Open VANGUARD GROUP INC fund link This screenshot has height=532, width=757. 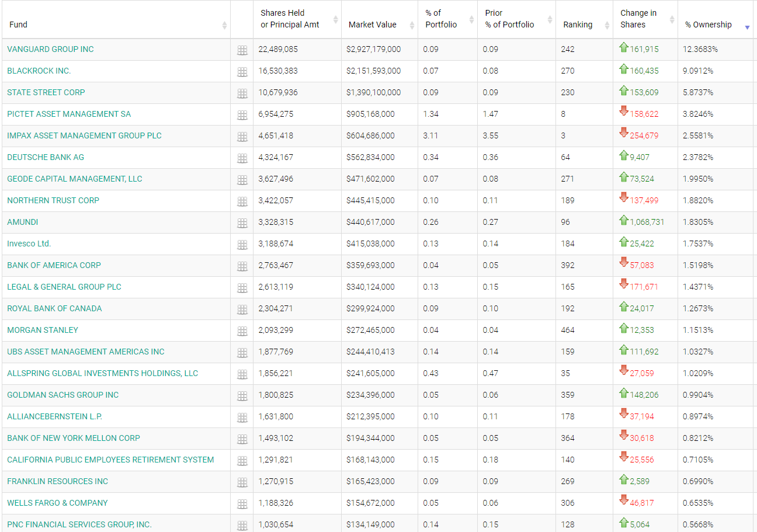coord(50,49)
